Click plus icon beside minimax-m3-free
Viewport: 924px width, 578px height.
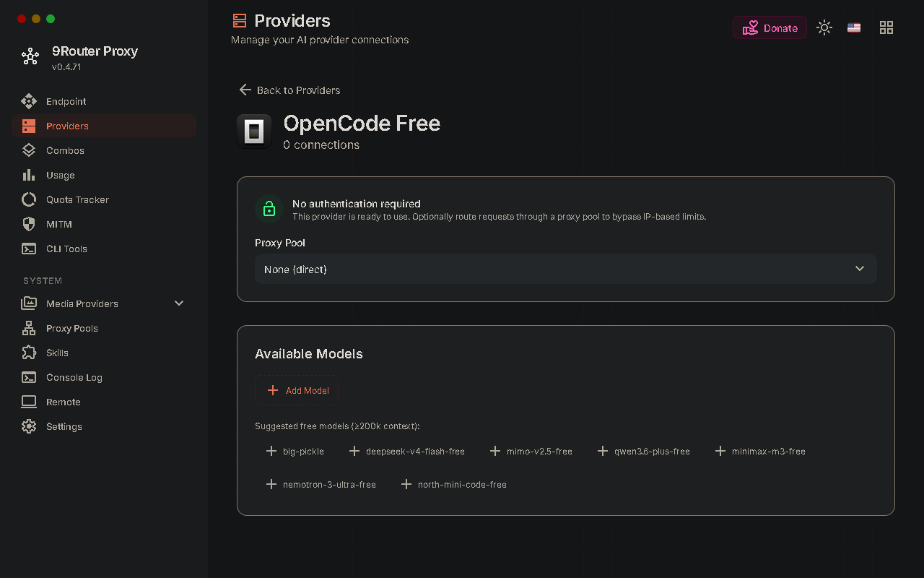(720, 451)
